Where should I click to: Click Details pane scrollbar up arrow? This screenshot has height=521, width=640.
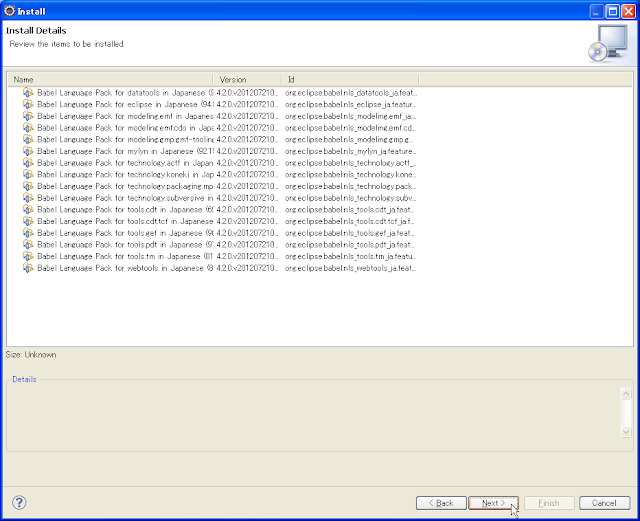click(625, 394)
